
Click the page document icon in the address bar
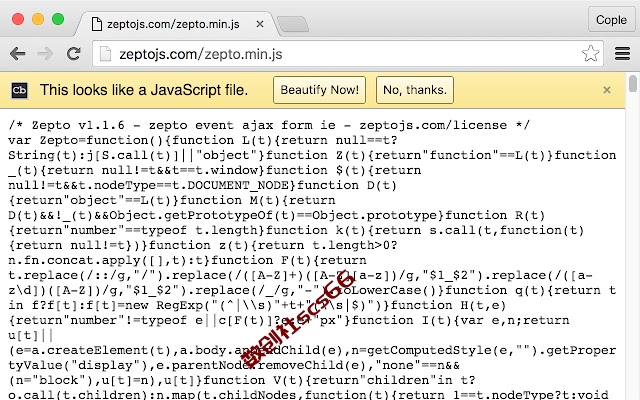(x=105, y=54)
